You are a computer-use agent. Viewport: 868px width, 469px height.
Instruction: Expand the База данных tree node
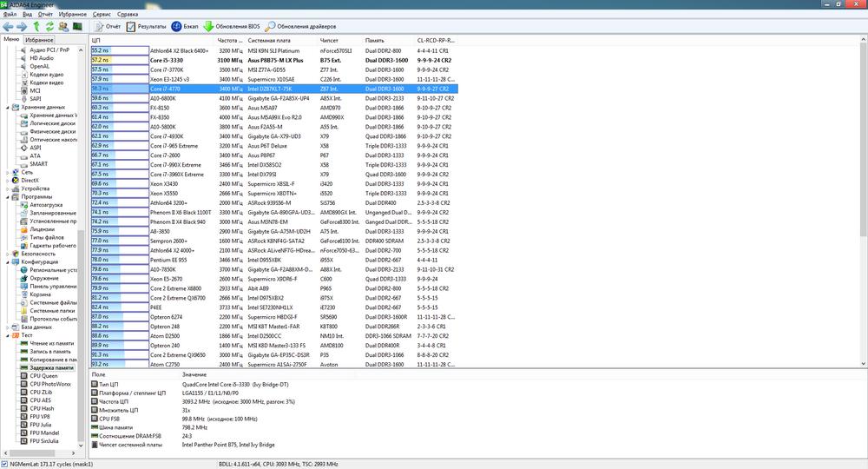coord(8,327)
